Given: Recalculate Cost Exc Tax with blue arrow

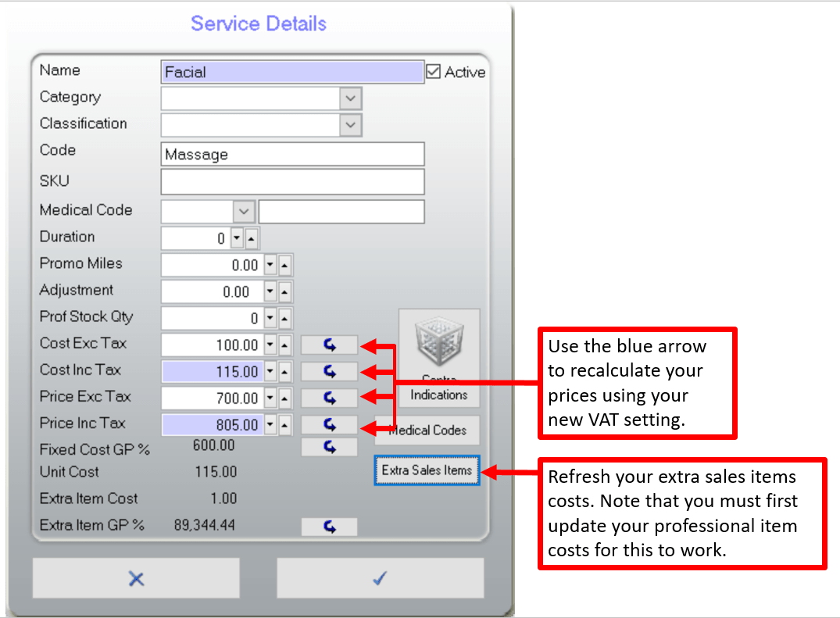Looking at the screenshot, I should [329, 345].
